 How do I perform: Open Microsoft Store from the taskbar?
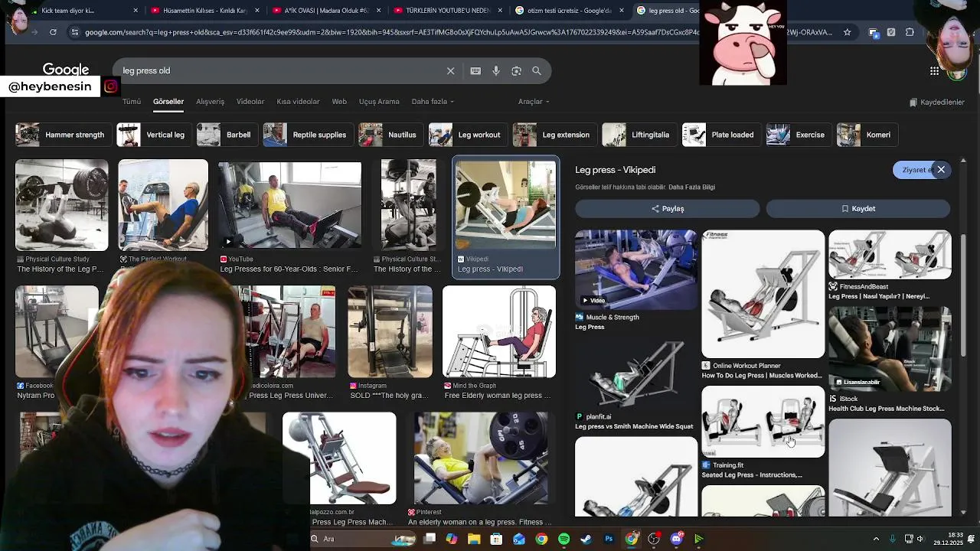click(496, 539)
